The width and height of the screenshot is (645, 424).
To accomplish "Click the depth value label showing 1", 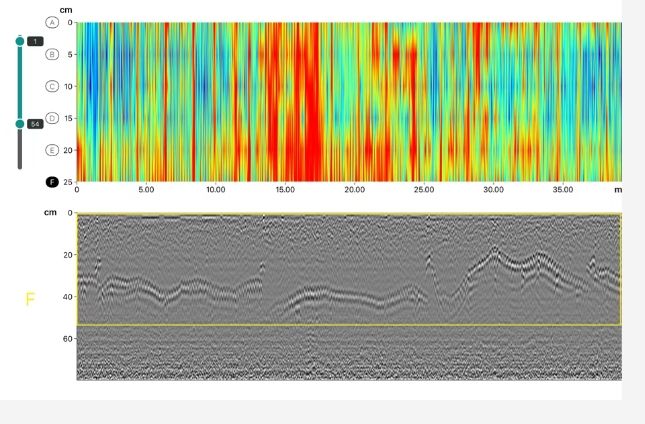I will (x=35, y=41).
